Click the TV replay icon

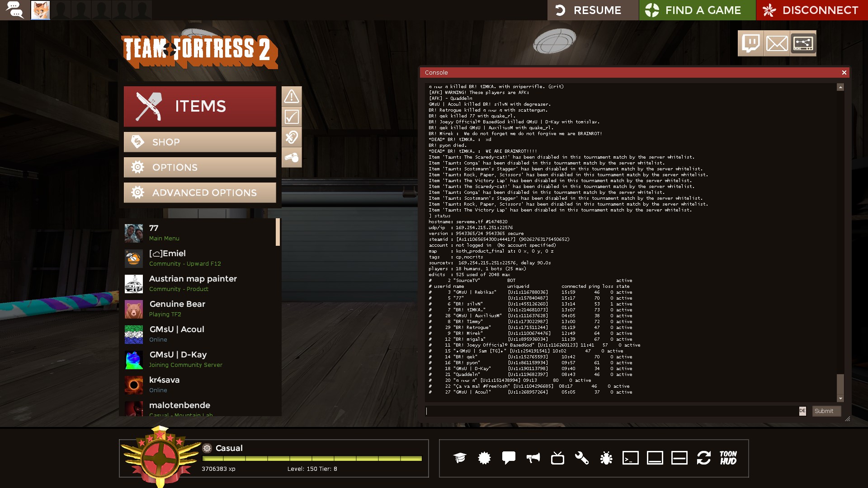pos(557,458)
